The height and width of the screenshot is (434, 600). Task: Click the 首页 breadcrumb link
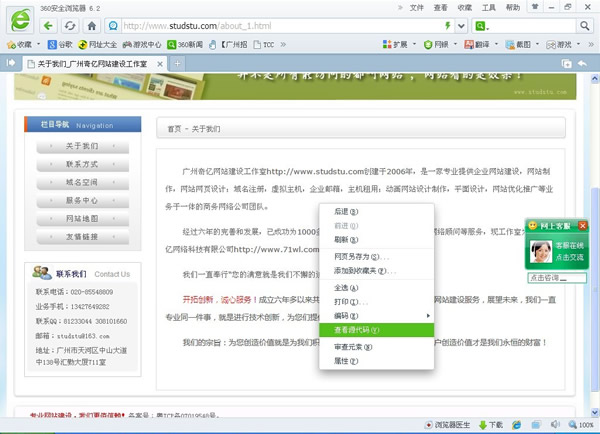coord(175,129)
